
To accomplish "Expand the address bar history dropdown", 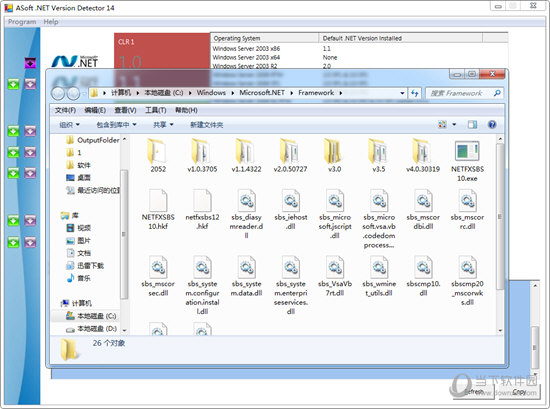I will pos(402,93).
